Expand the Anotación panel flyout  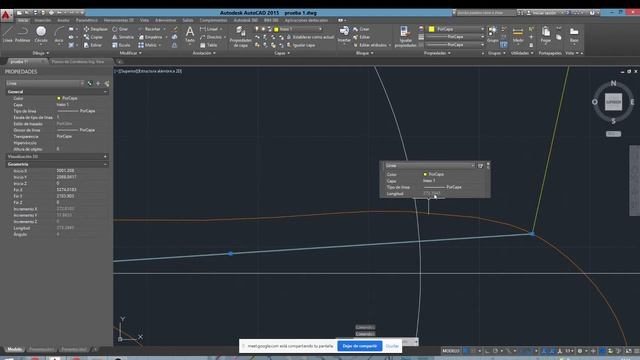coord(204,53)
